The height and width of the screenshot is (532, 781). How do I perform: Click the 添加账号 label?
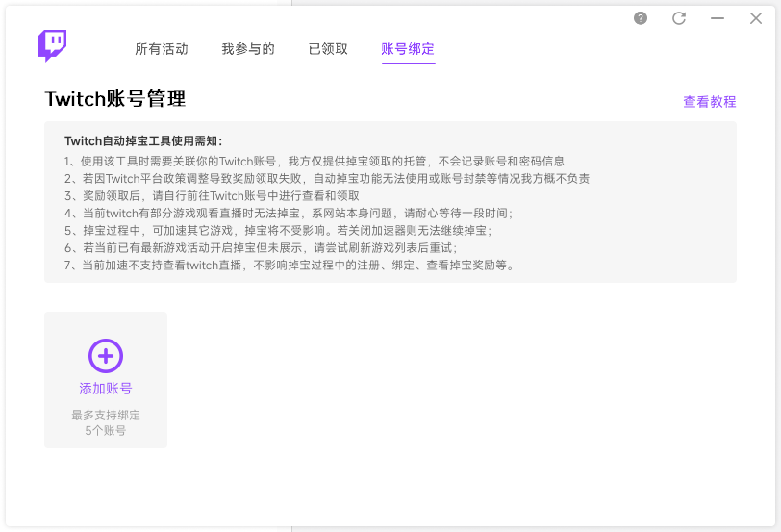click(x=106, y=389)
